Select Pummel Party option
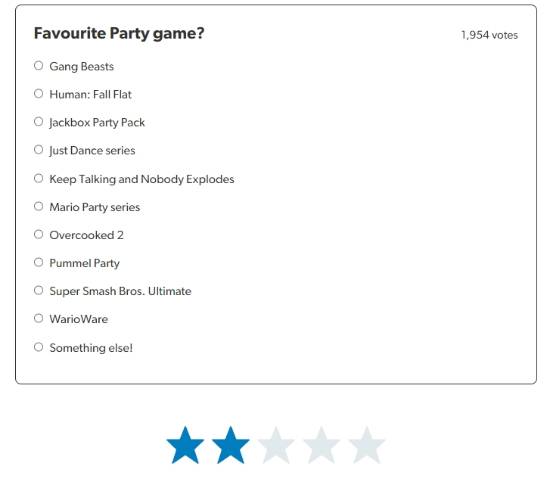The image size is (550, 485). pyautogui.click(x=39, y=262)
